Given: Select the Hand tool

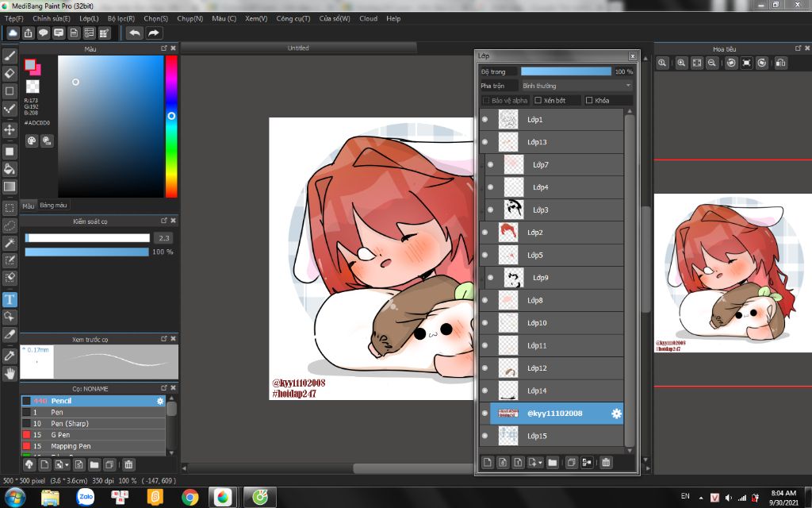Looking at the screenshot, I should 10,373.
